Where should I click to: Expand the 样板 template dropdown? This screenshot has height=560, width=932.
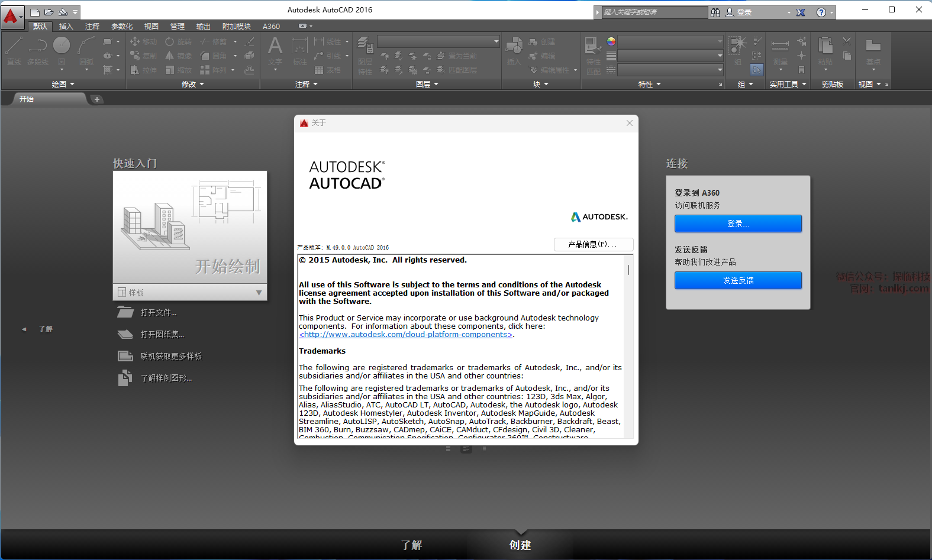pos(259,293)
